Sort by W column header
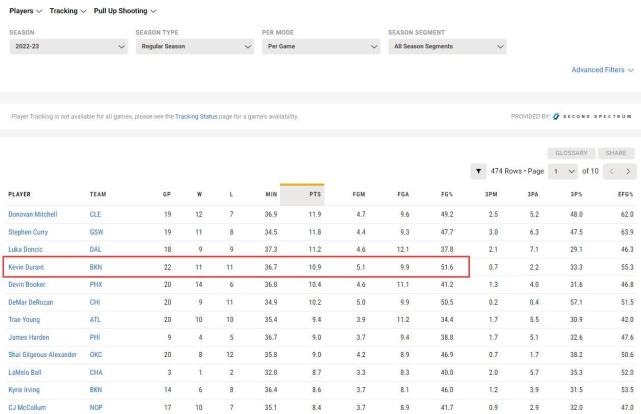 (x=199, y=195)
